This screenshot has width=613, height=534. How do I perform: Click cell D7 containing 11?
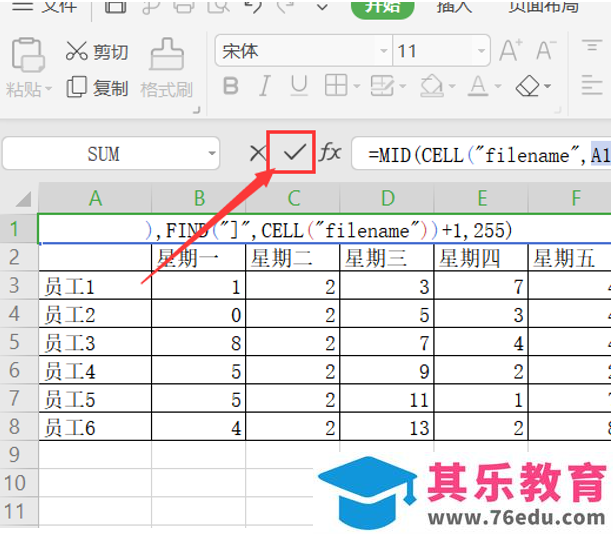tap(387, 398)
